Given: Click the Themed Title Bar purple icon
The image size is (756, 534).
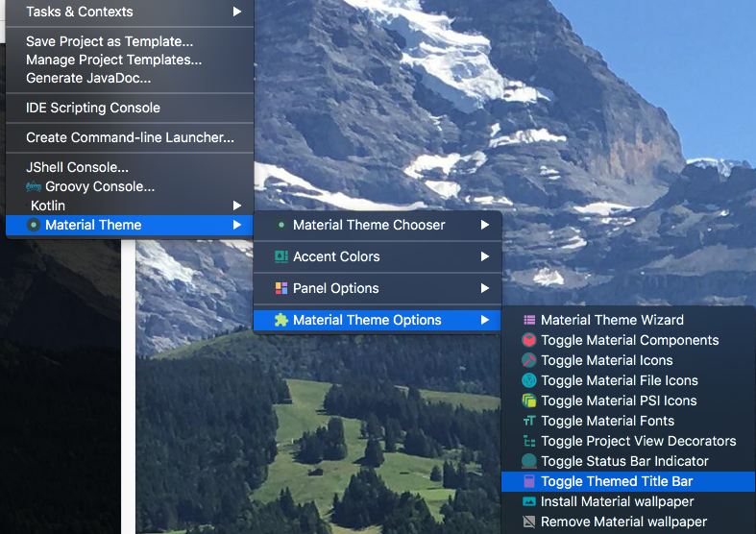Looking at the screenshot, I should (x=529, y=481).
